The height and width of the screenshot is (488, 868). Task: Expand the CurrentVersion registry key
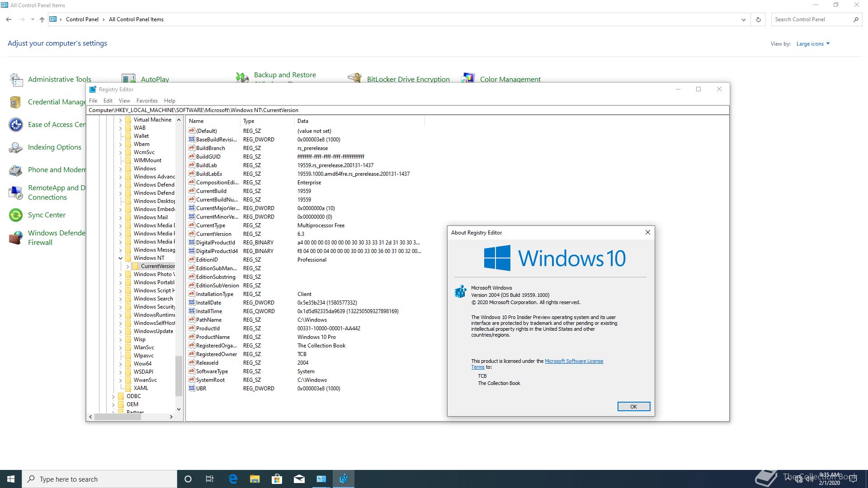click(128, 266)
